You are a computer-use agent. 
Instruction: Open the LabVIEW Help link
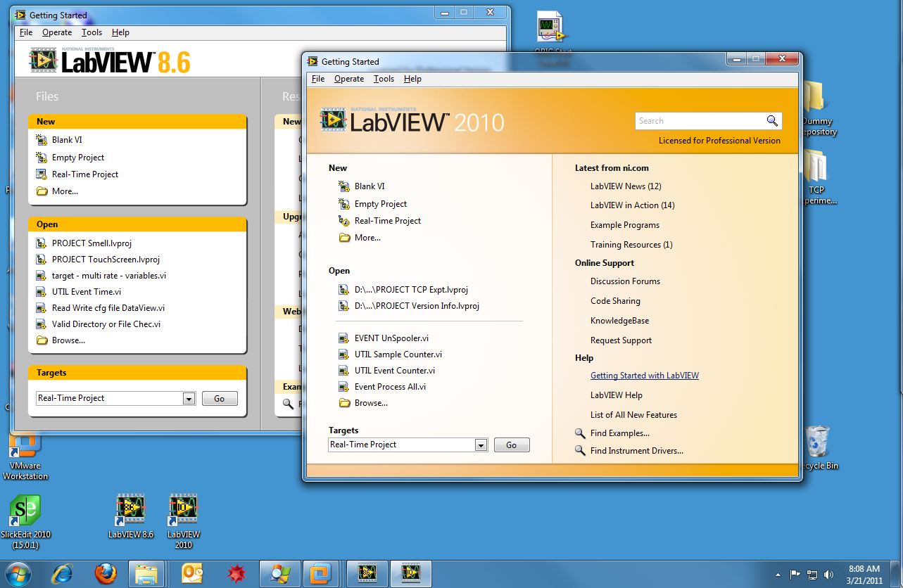pyautogui.click(x=617, y=395)
